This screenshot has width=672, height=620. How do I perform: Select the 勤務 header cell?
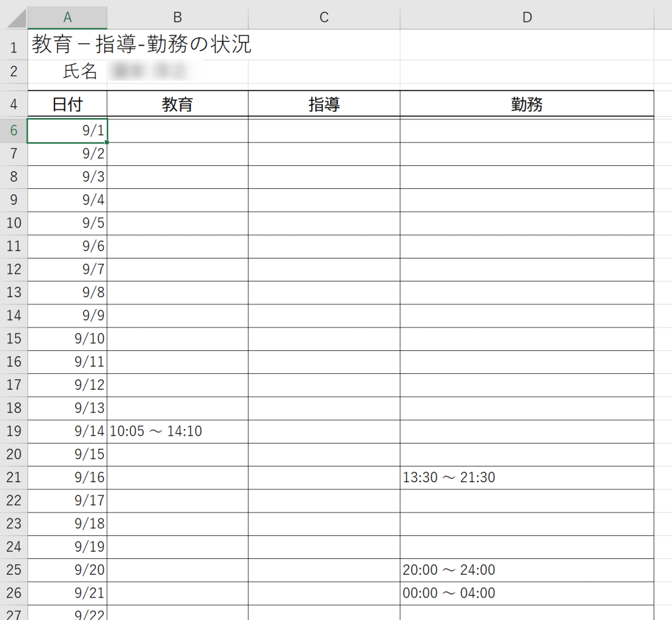tap(526, 104)
